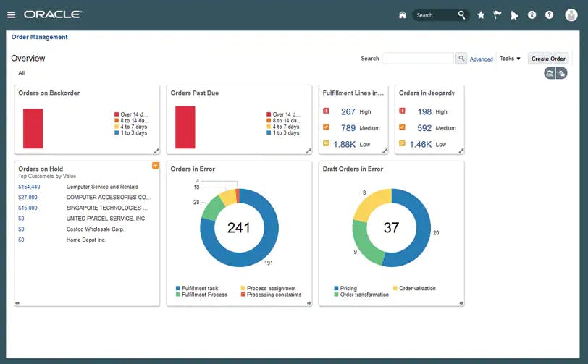
Task: Click the global Search field in the header
Action: click(435, 15)
